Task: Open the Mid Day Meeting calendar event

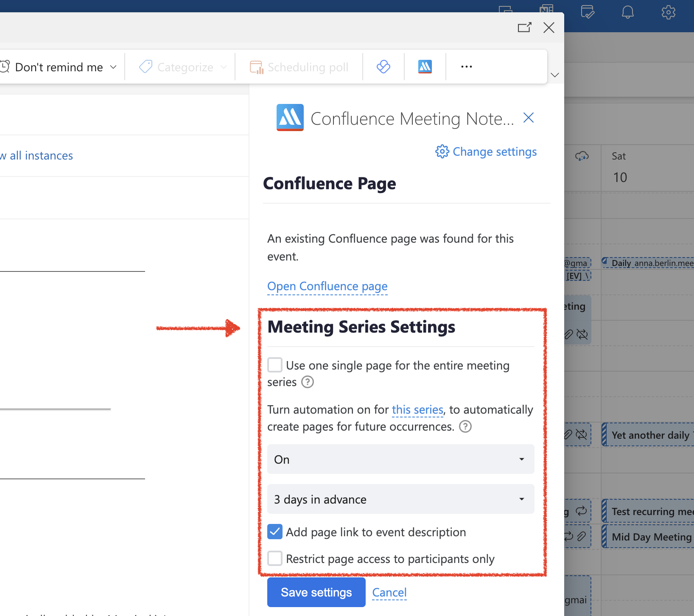Action: tap(648, 537)
